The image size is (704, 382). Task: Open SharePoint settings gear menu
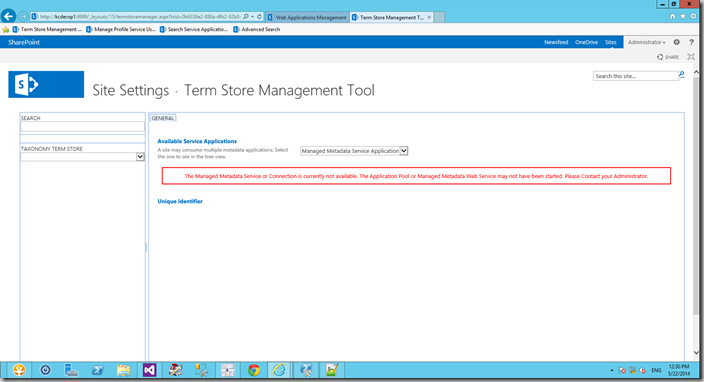tap(677, 42)
